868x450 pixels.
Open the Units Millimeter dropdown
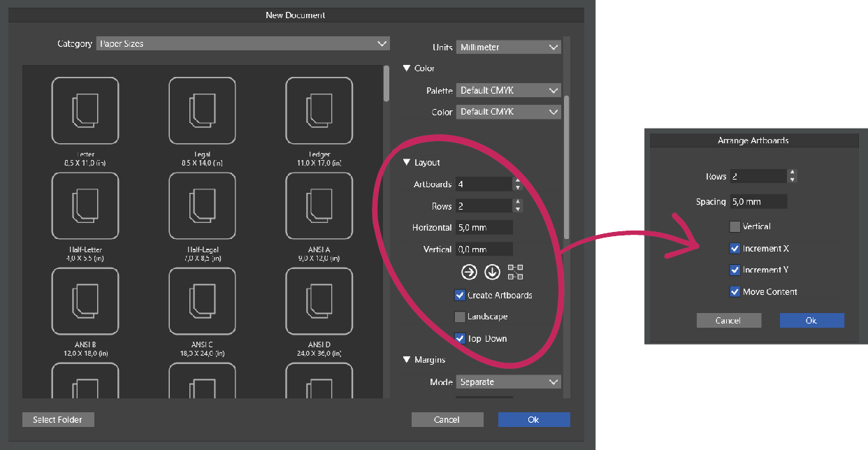(x=508, y=48)
